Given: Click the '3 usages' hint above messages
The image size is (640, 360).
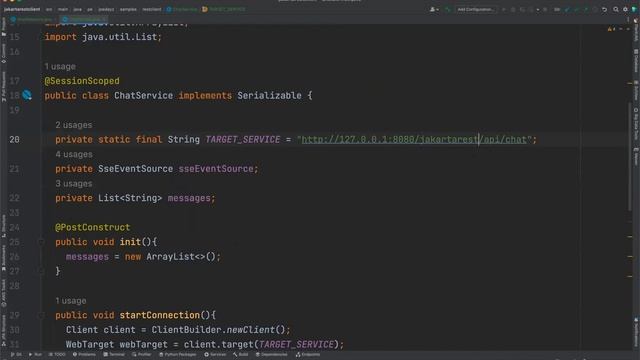Looking at the screenshot, I should click(74, 184).
